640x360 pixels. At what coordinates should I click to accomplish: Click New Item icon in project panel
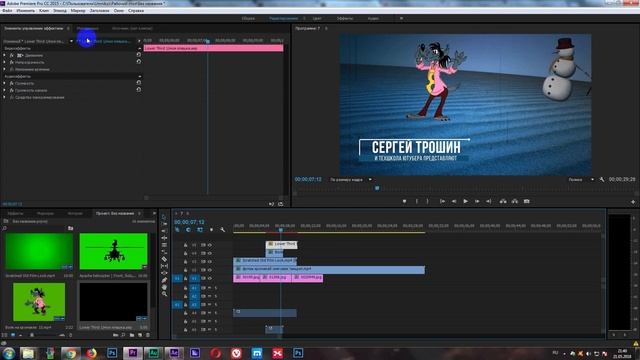(140, 335)
